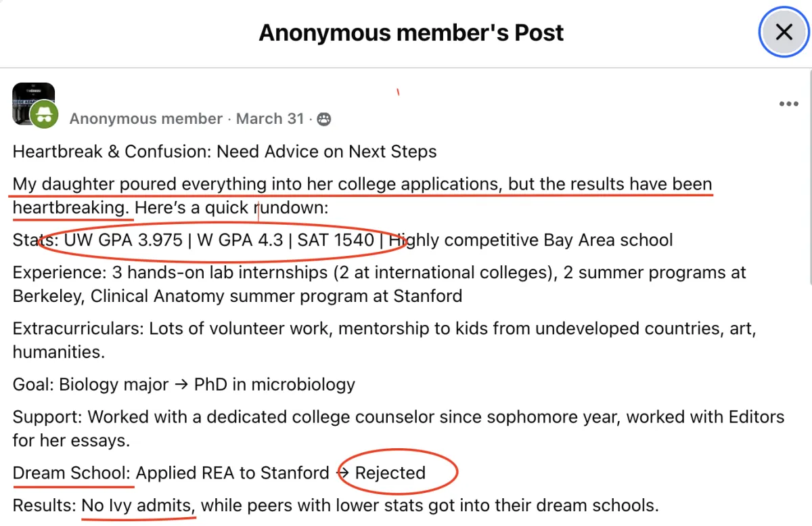Click the "My daughter poured everything" sentence
This screenshot has width=812, height=526.
click(362, 184)
